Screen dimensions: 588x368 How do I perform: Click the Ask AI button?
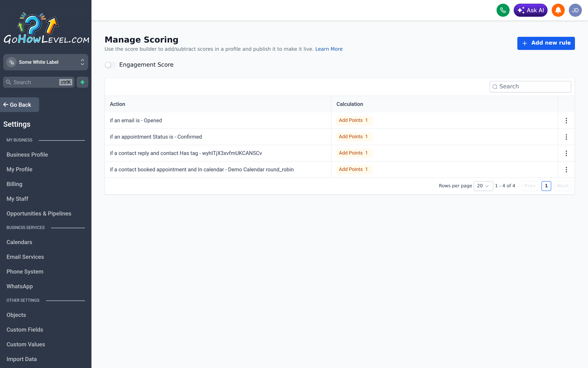pyautogui.click(x=530, y=10)
